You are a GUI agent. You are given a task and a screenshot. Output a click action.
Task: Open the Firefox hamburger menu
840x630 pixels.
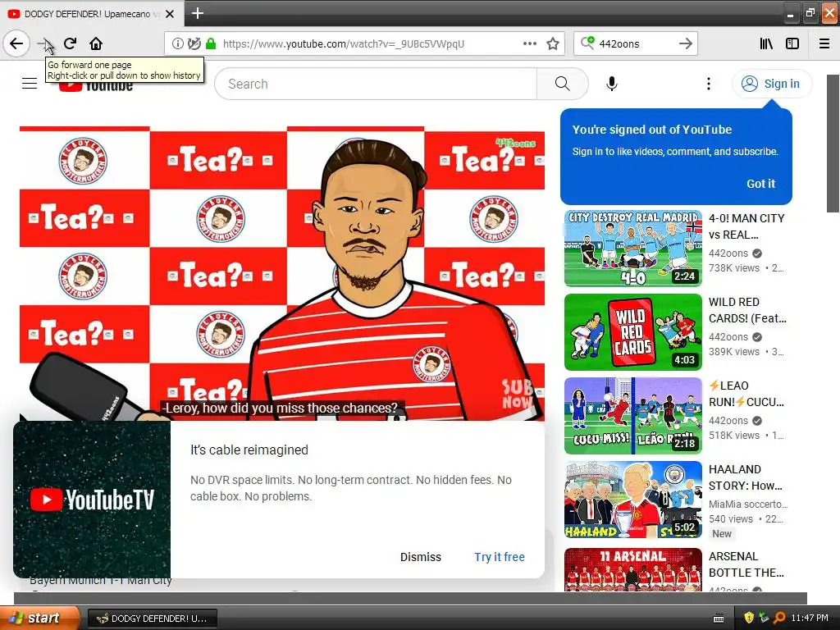click(824, 43)
